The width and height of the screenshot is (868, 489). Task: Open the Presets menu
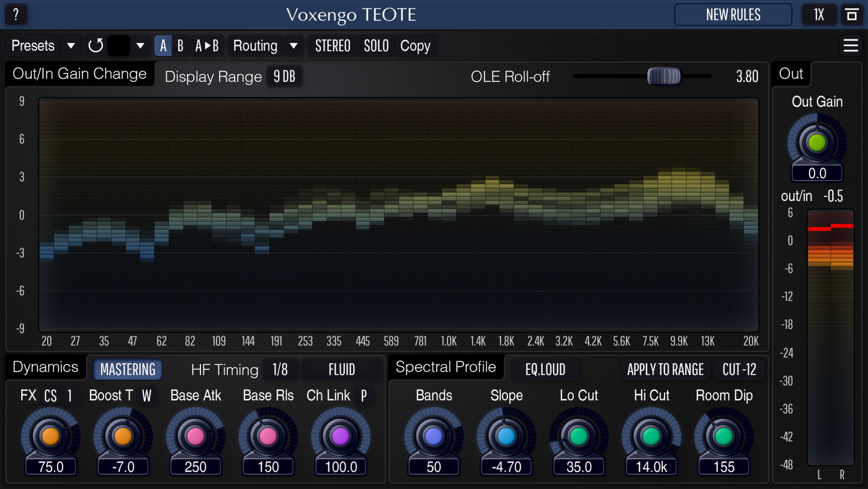click(x=34, y=45)
